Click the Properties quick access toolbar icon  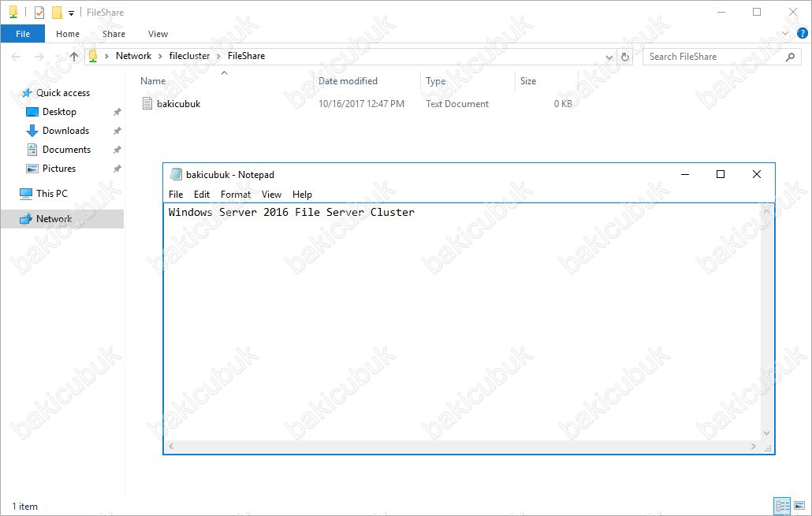[39, 13]
